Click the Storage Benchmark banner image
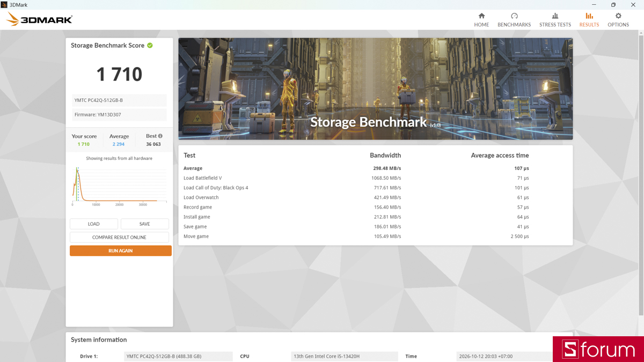The image size is (644, 362). (x=376, y=88)
